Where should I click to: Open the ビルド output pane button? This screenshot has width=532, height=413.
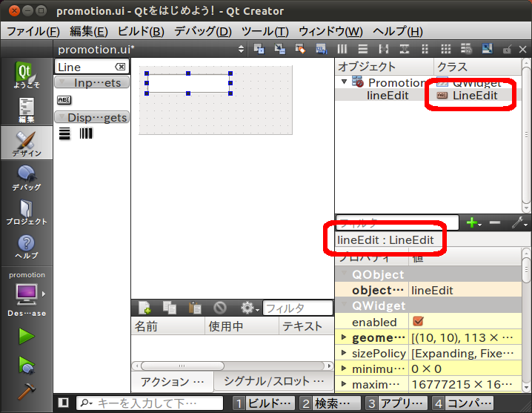coord(263,403)
